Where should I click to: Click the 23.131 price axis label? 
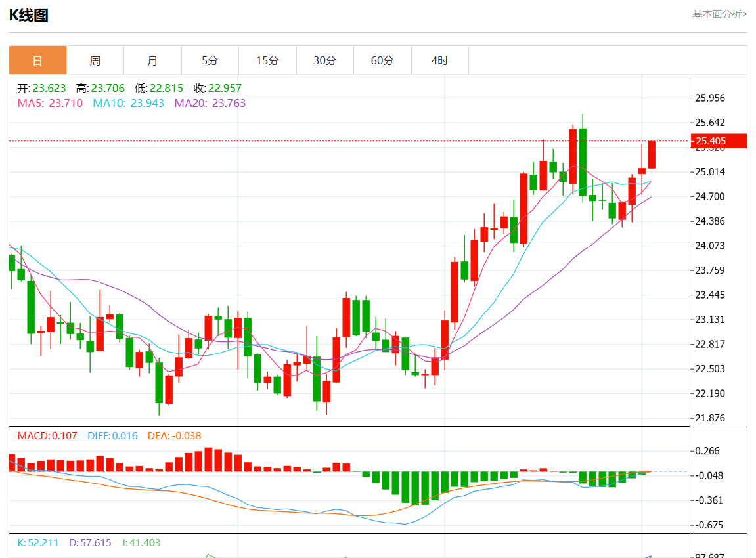[x=710, y=320]
